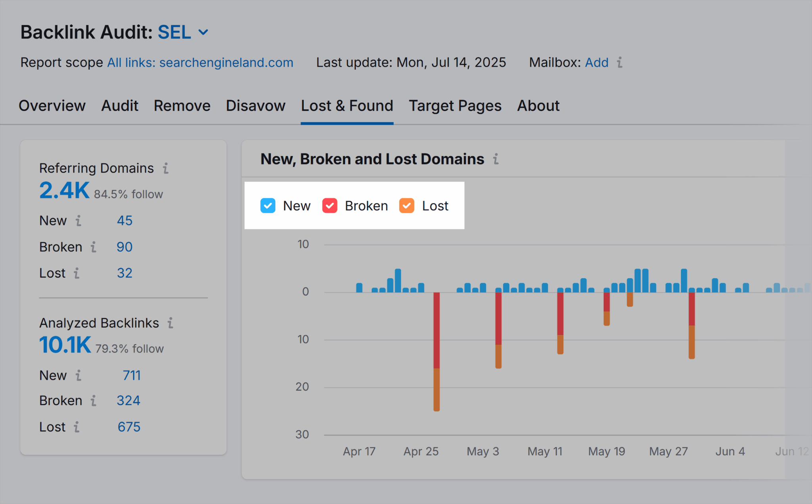Click info icon beside Analyzed Backlinks New
Screen dimensions: 812x504
pos(79,376)
